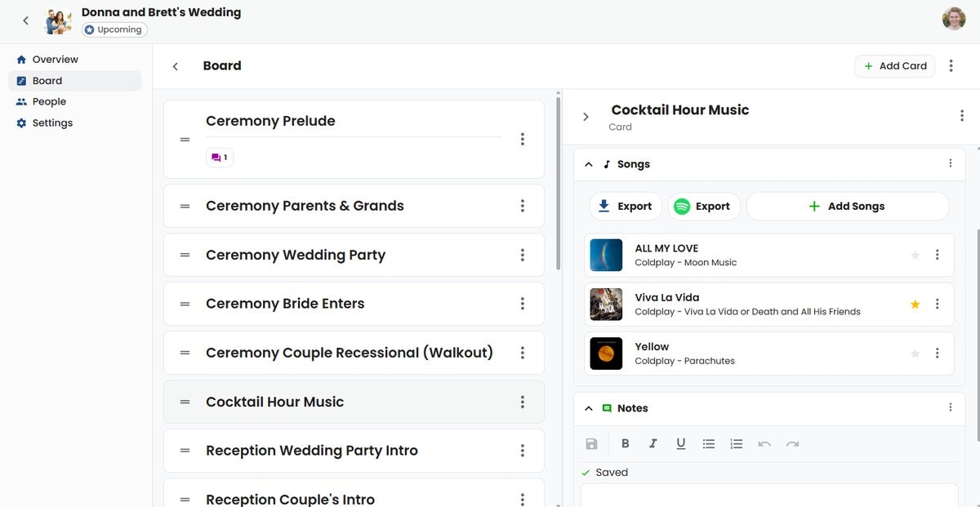Screen dimensions: 980x507
Task: Apply underline formatting in Notes toolbar
Action: (x=681, y=443)
